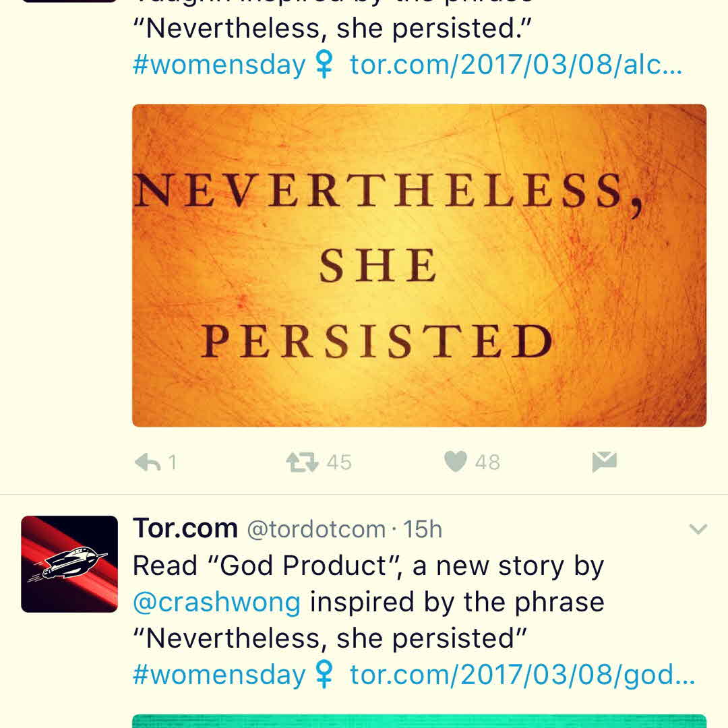
Task: Click the retweet count 45
Action: pyautogui.click(x=339, y=462)
